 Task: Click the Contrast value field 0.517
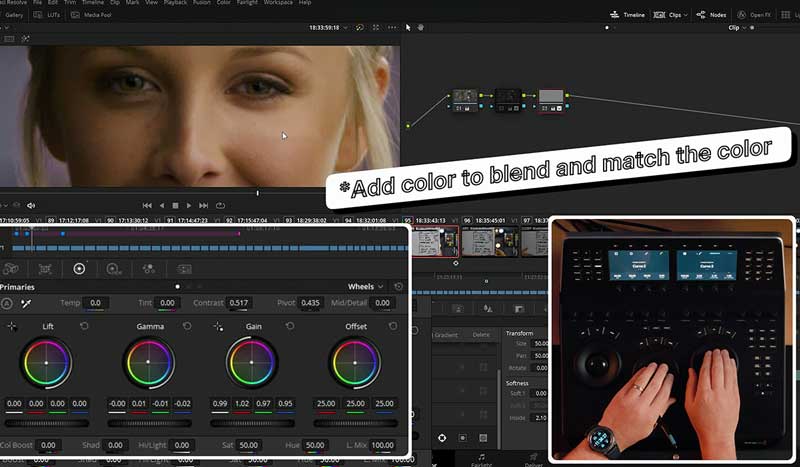coord(238,303)
